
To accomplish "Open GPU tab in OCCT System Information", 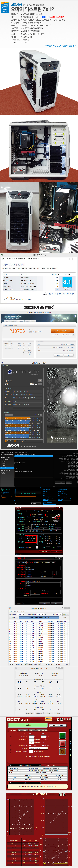I will point(53,766).
